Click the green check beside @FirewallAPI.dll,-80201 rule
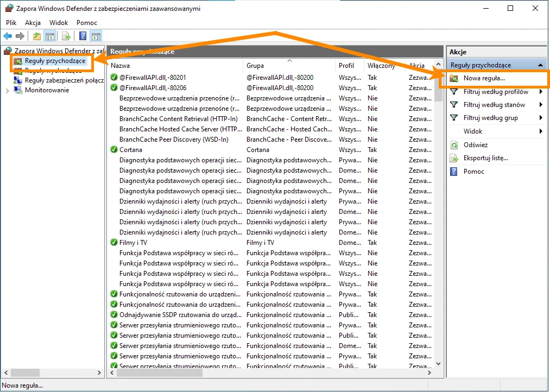 (x=113, y=78)
